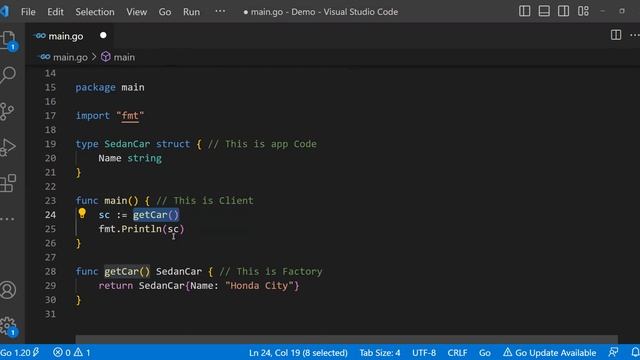Screen dimensions: 640x360
Task: Click comment "This is Client"
Action: (205, 201)
